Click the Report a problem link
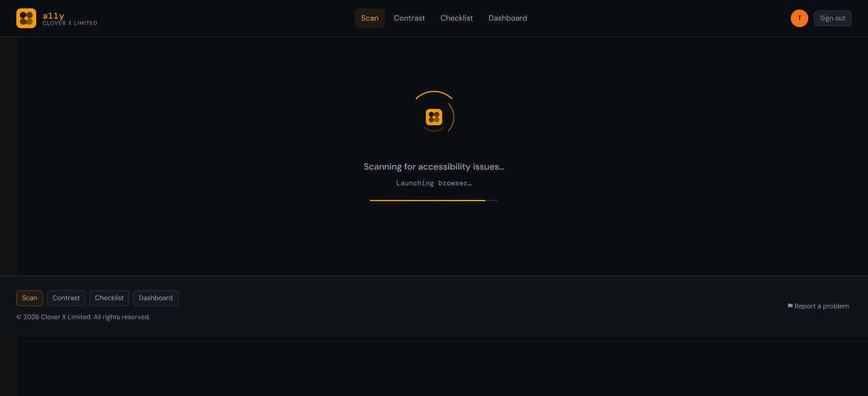868x396 pixels. coord(818,306)
